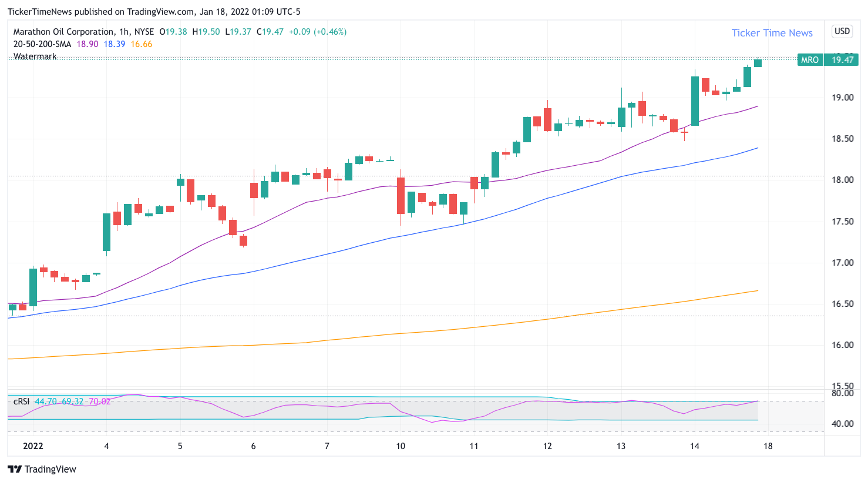
Task: Click the cRSI indicator legend label
Action: click(22, 401)
